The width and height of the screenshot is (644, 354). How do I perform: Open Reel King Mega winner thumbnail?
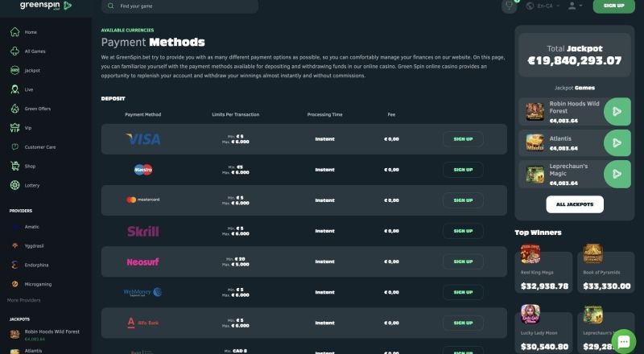click(x=530, y=253)
